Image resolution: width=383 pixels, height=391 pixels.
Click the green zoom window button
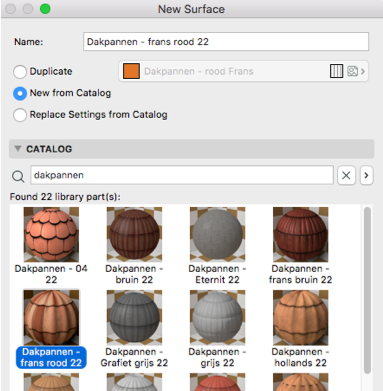tap(45, 9)
